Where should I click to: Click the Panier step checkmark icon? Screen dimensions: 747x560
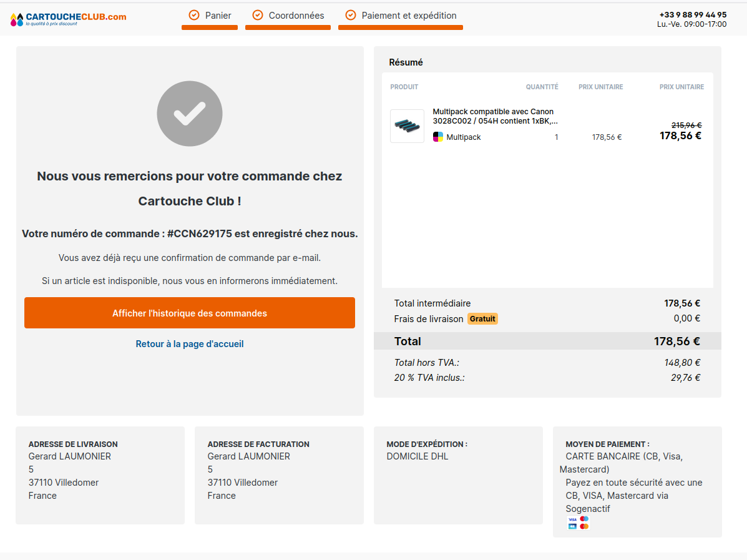click(x=194, y=15)
